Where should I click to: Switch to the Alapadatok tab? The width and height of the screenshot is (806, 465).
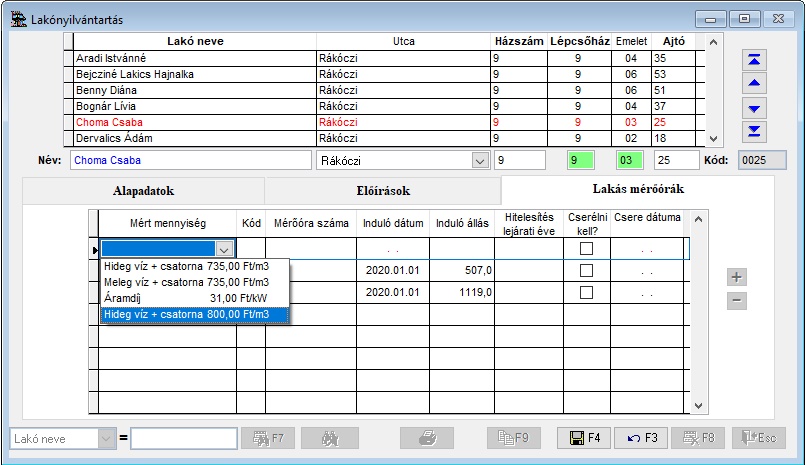click(143, 190)
